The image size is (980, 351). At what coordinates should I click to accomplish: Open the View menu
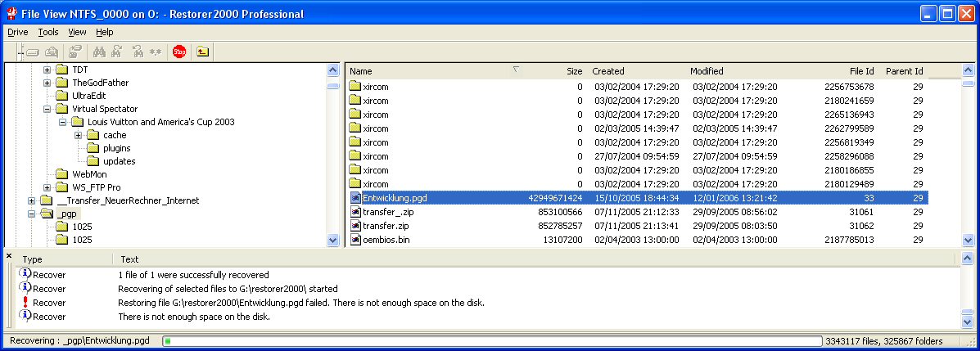tap(78, 32)
